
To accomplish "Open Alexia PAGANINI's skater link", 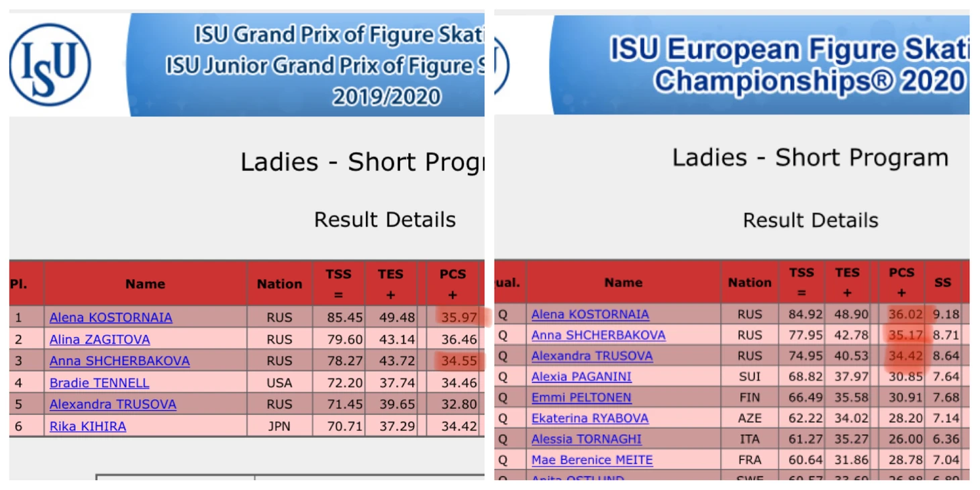I will (x=581, y=377).
